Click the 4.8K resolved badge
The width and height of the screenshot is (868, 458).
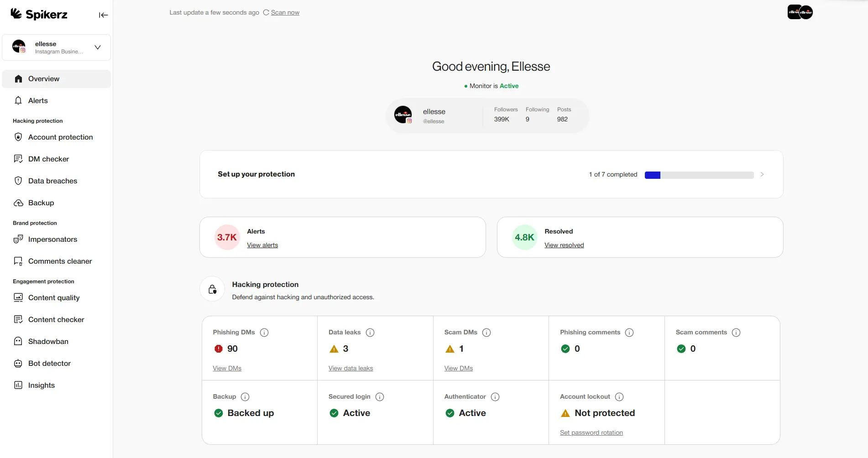pyautogui.click(x=524, y=237)
